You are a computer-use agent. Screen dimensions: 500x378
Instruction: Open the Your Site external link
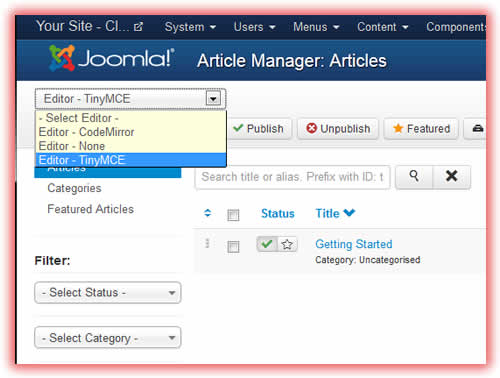(x=89, y=26)
